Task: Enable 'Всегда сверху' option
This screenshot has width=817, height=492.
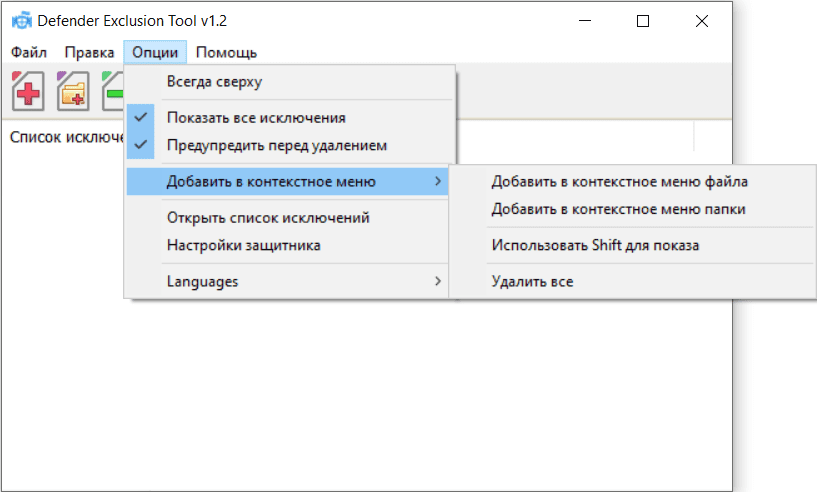Action: [214, 82]
